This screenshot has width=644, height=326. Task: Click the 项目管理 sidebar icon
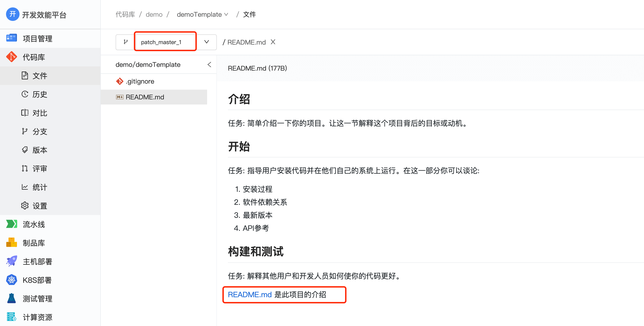12,38
